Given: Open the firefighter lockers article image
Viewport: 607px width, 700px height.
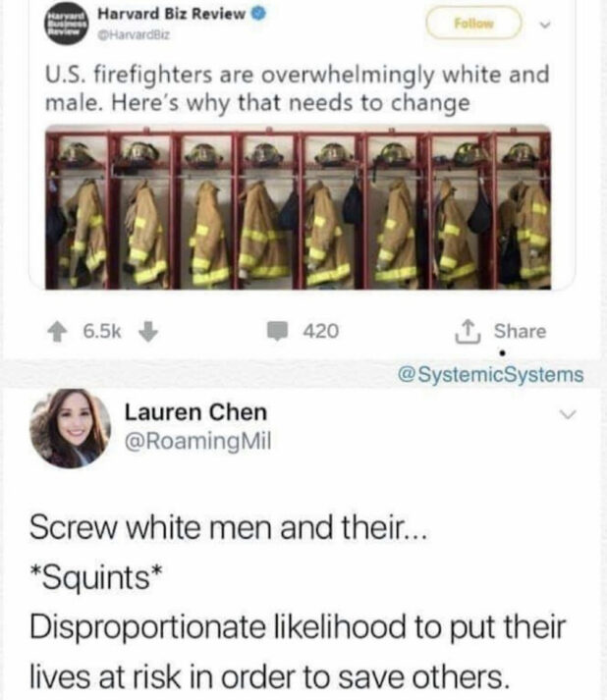Looking at the screenshot, I should point(298,207).
